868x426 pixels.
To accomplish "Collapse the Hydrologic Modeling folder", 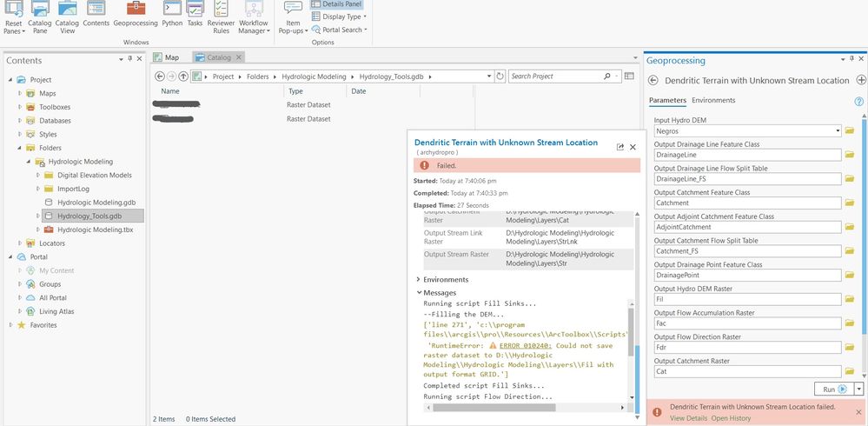I will tap(29, 161).
